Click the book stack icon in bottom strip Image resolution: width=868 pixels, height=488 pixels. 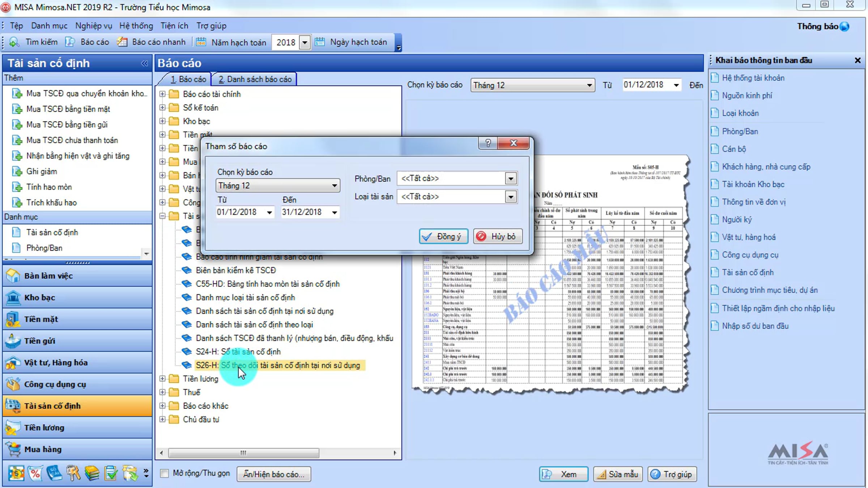[x=92, y=473]
